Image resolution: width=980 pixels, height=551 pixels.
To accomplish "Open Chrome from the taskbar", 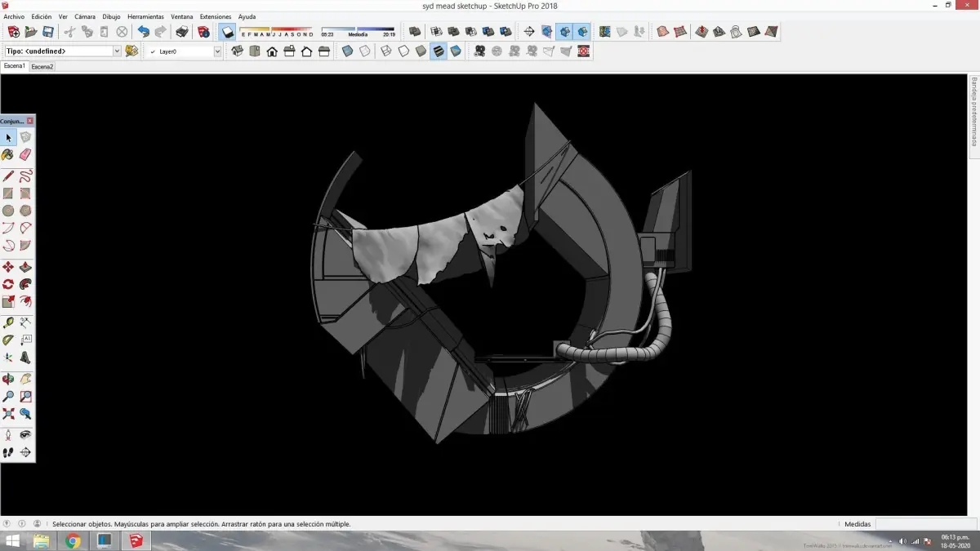I will (73, 540).
